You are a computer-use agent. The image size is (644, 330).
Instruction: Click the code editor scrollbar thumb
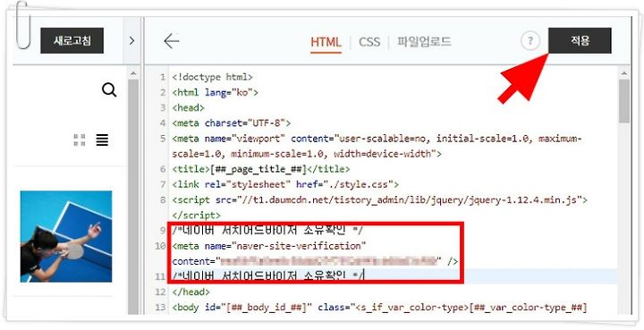pos(624,101)
